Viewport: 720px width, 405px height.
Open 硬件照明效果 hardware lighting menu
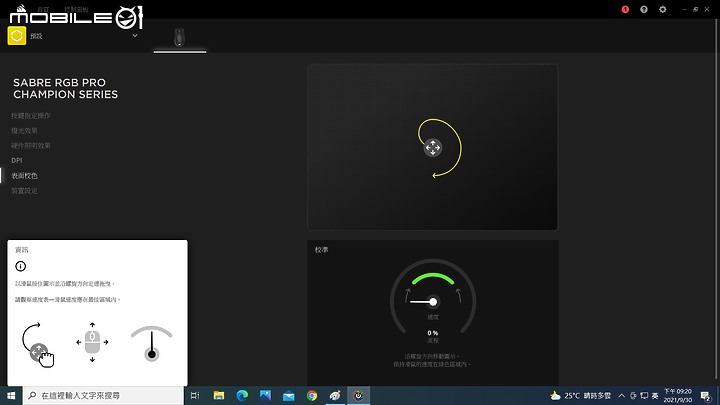pyautogui.click(x=31, y=146)
